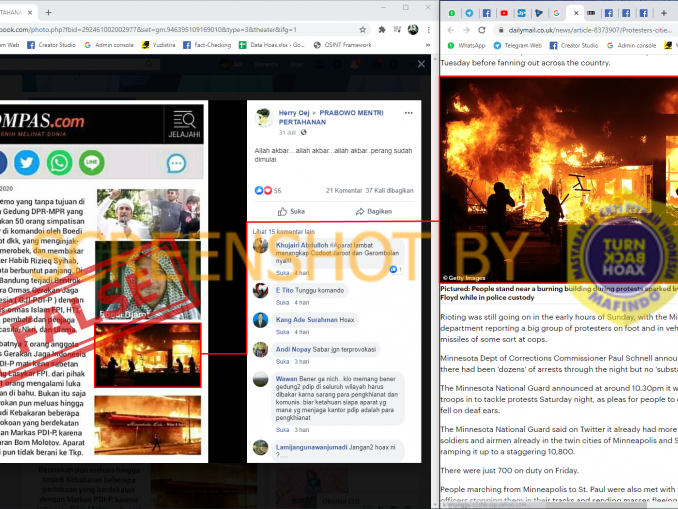Bookmark this page with star icon
The height and width of the screenshot is (509, 678).
tap(362, 29)
